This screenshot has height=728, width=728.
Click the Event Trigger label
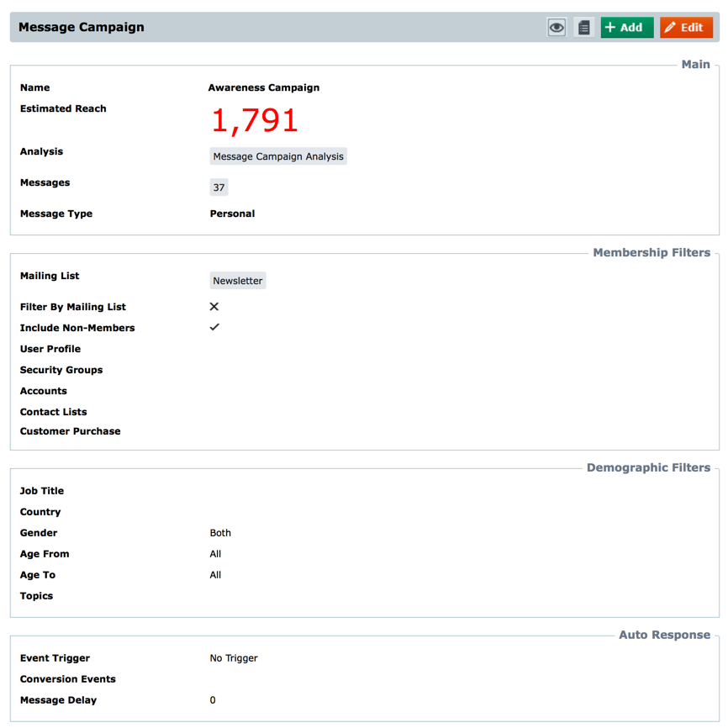[x=55, y=658]
